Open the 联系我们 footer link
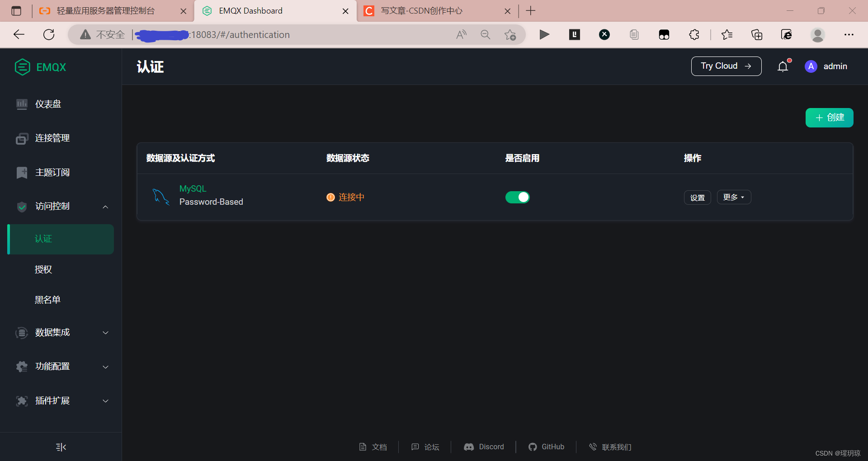Screen dimensions: 868x461 click(610, 447)
